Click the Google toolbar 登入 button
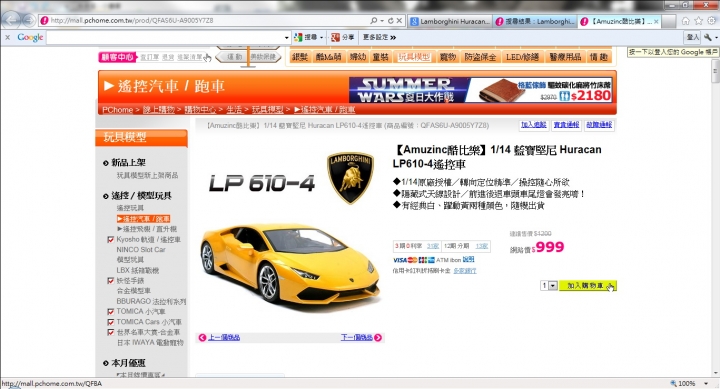720x389 pixels. tap(692, 37)
